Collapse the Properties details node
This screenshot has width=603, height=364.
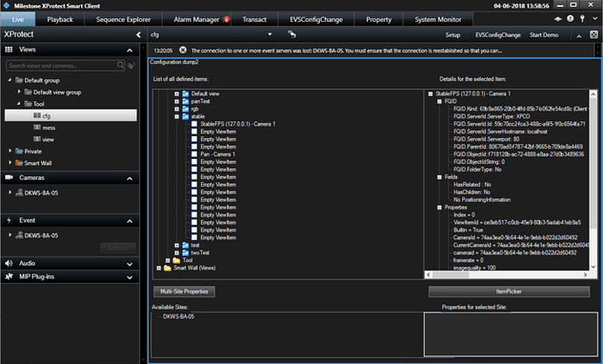440,208
